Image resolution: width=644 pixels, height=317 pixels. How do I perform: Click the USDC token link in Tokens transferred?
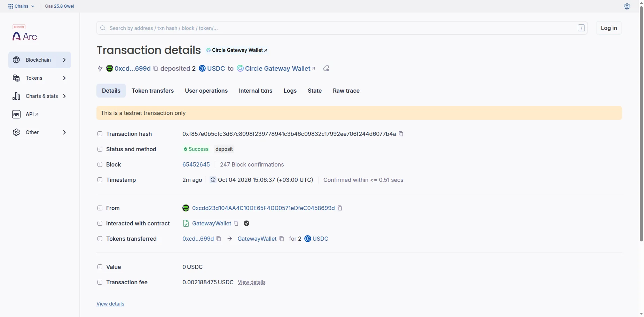coord(320,239)
